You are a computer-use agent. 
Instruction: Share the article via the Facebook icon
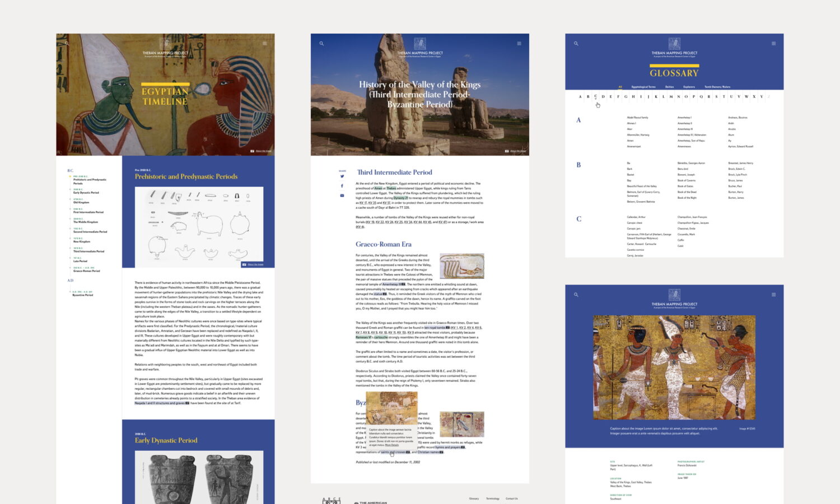point(342,186)
